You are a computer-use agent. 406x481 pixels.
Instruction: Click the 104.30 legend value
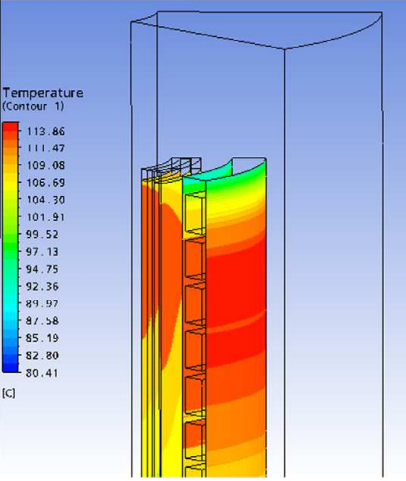click(46, 200)
